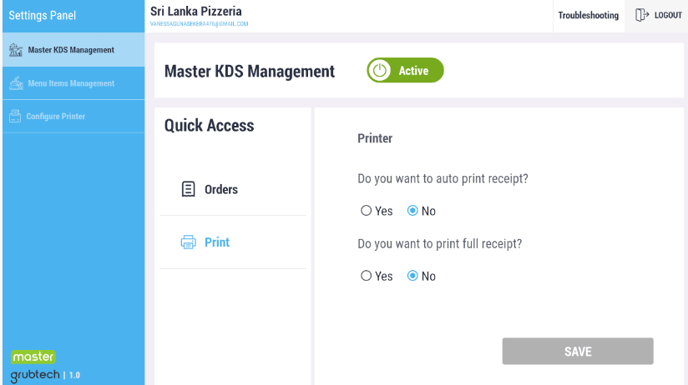Open the Troubleshooting link
This screenshot has width=688, height=385.
[588, 15]
